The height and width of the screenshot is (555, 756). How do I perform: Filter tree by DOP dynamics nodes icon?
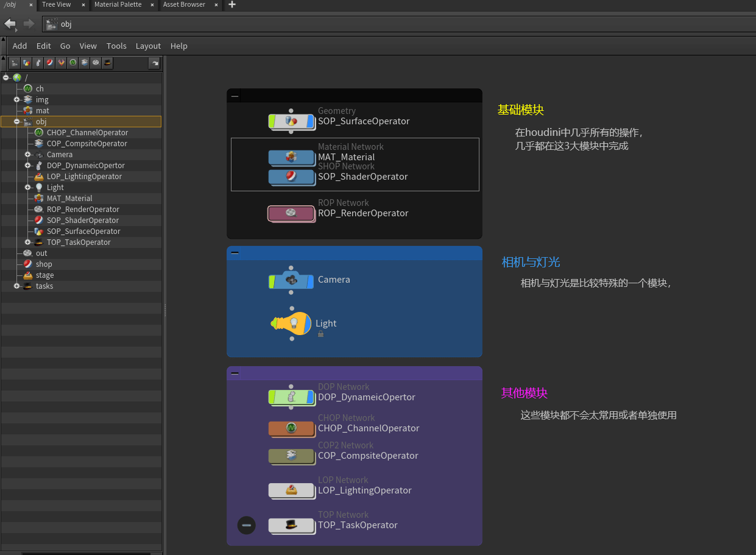(x=38, y=63)
